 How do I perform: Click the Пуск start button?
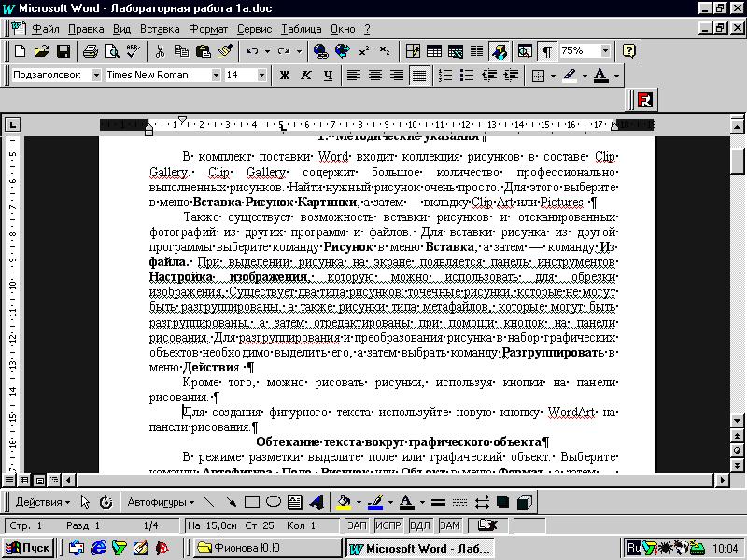pyautogui.click(x=28, y=548)
